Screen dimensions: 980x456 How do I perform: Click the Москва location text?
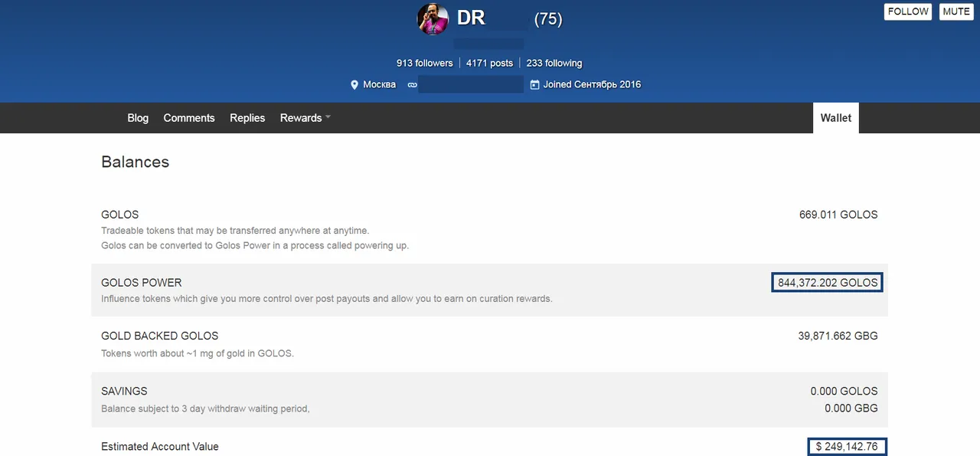pyautogui.click(x=380, y=84)
